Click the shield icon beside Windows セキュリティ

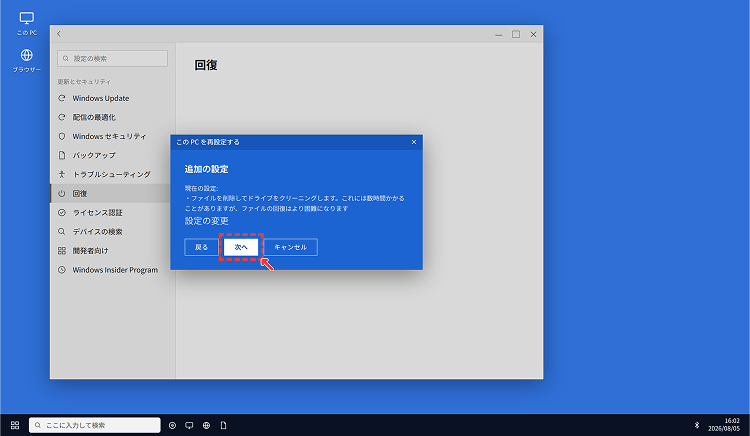(x=62, y=136)
